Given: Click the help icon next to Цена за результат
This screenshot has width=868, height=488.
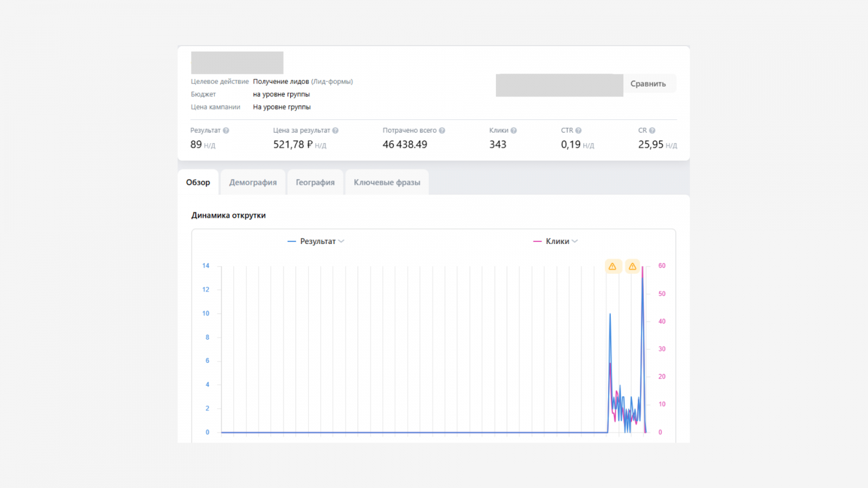Looking at the screenshot, I should (335, 131).
